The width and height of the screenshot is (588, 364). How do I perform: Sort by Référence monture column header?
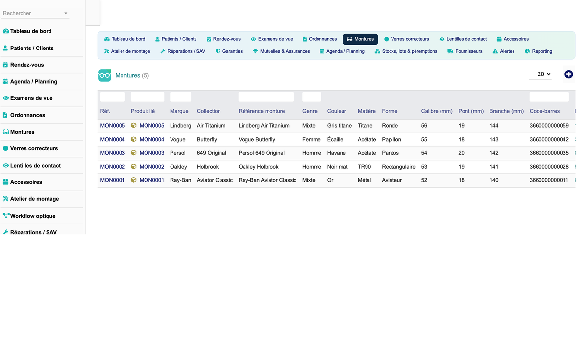click(x=262, y=111)
